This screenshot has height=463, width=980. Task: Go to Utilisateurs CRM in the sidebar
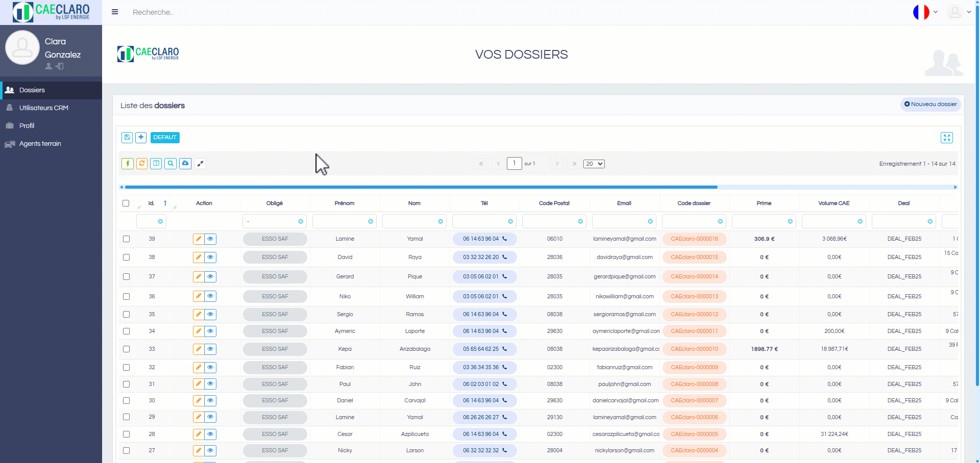tap(44, 108)
